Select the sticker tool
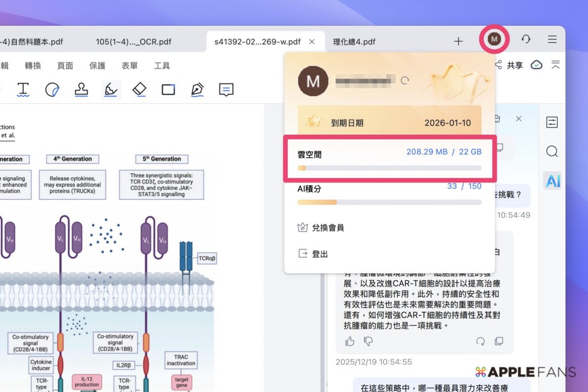 click(52, 89)
